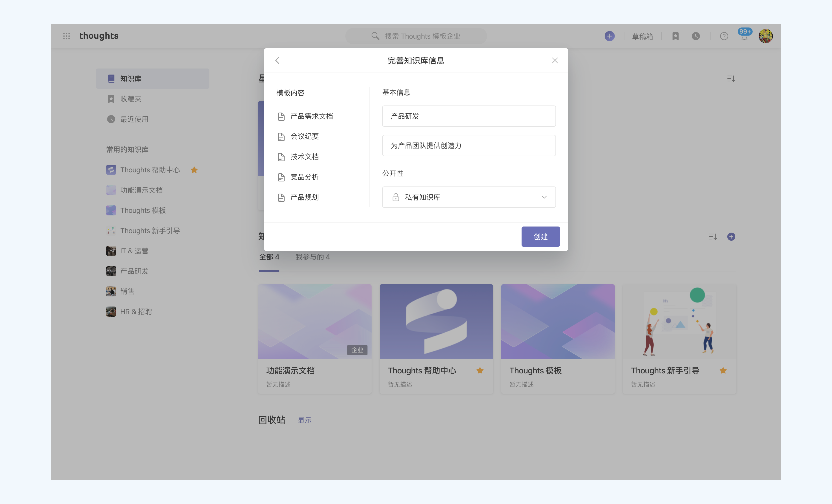Switch to 我参与的 4 tab
Image resolution: width=832 pixels, height=504 pixels.
coord(313,257)
